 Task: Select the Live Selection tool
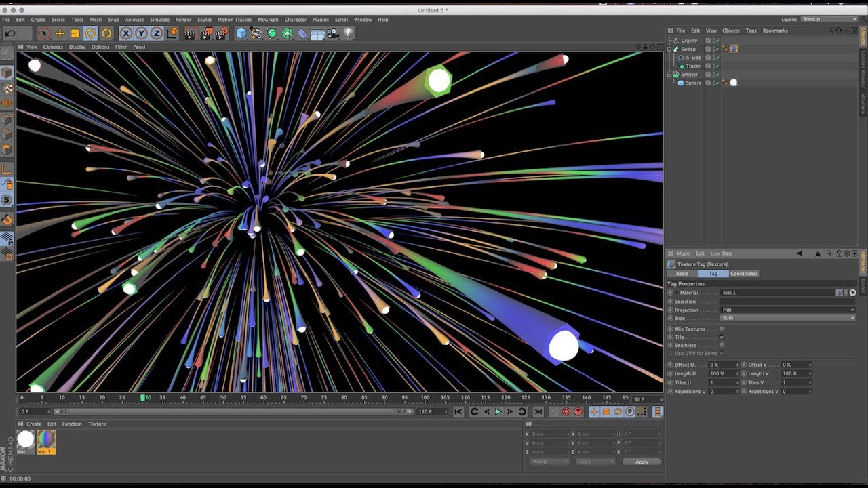click(x=45, y=33)
